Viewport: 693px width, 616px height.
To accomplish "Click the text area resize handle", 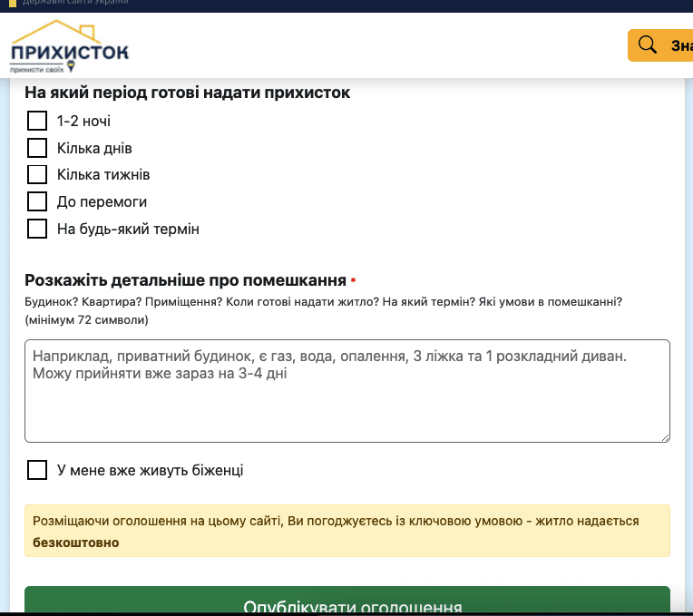I will click(x=666, y=437).
